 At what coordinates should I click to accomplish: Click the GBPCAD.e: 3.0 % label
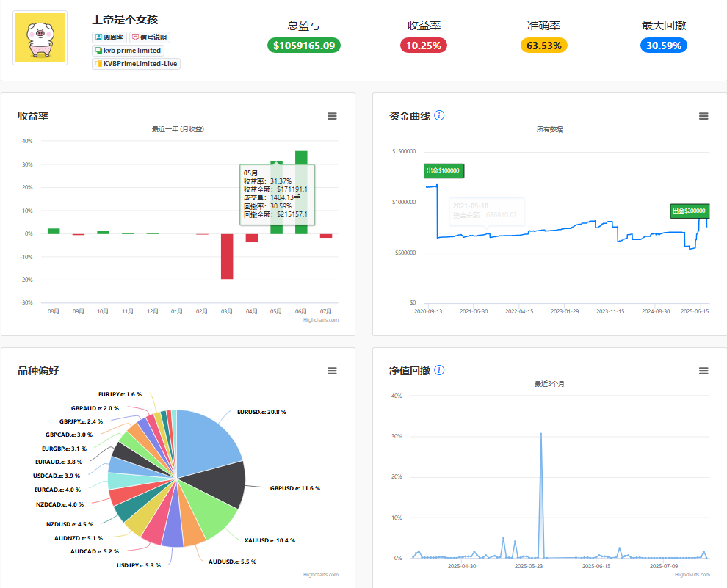(69, 435)
